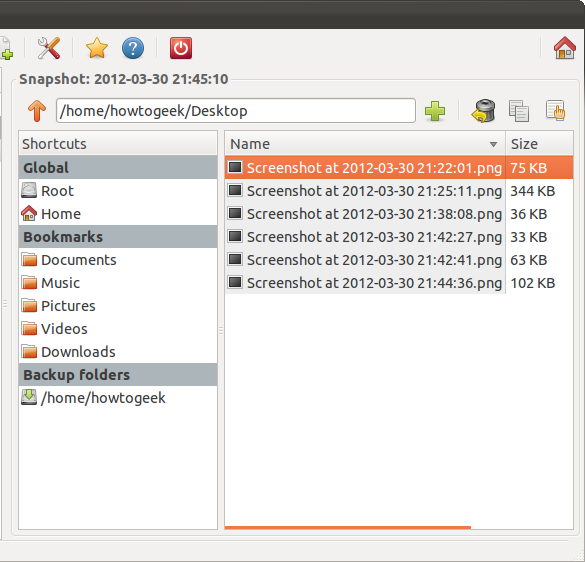Click the red power exit icon
The width and height of the screenshot is (585, 562).
click(x=181, y=48)
